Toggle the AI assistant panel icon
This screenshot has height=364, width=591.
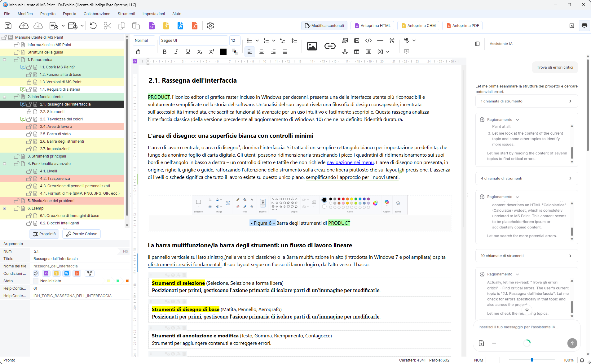click(584, 26)
